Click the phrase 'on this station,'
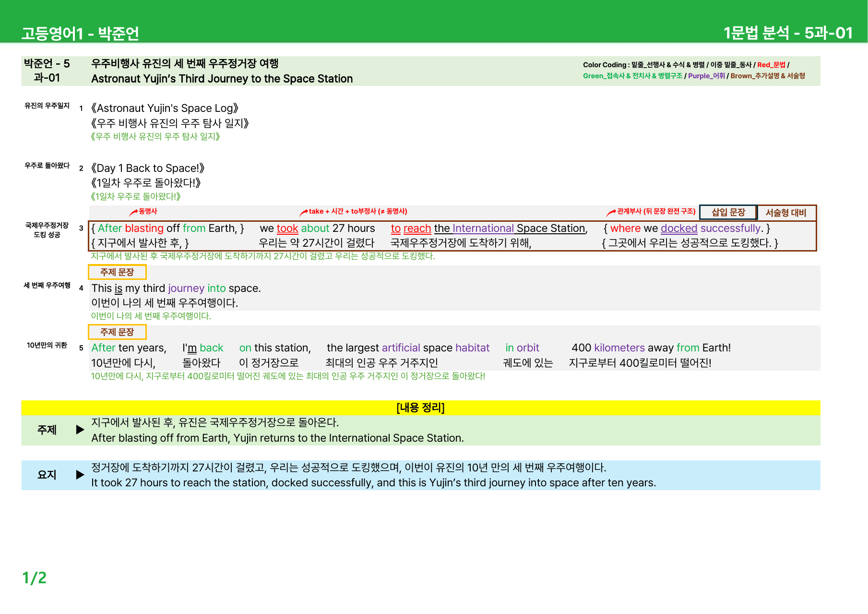Image resolution: width=868 pixels, height=614 pixels. (x=275, y=348)
